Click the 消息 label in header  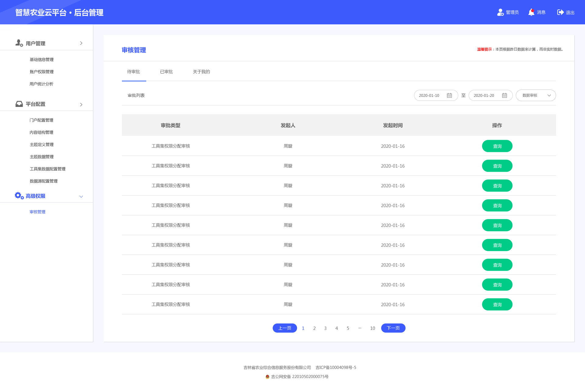(541, 12)
